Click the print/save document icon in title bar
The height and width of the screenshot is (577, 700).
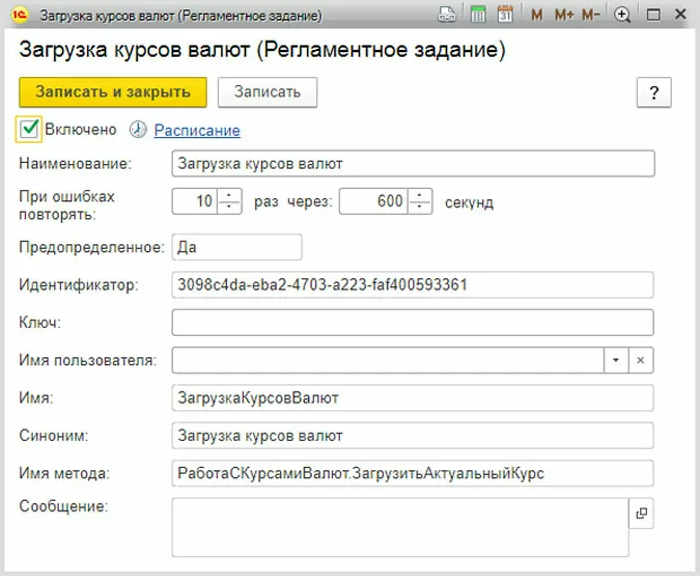446,15
